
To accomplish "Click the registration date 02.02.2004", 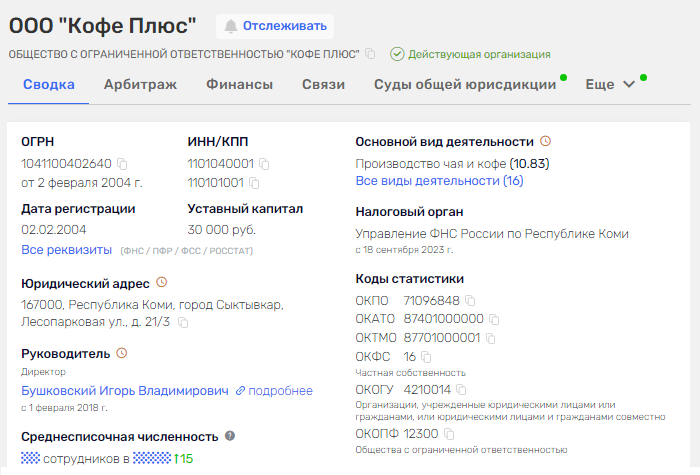I will click(x=54, y=229).
